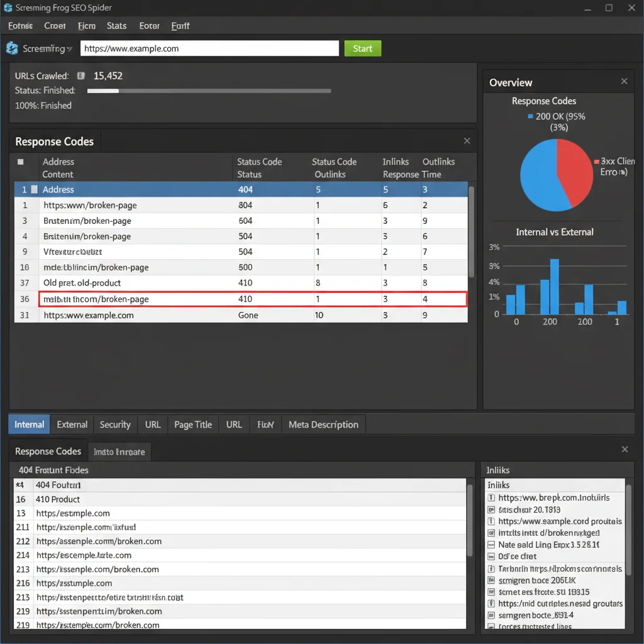Click the URL input field with example.com
644x644 pixels.
point(209,48)
